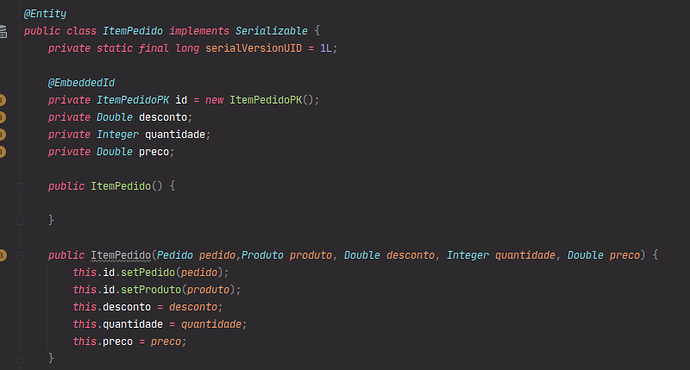Click the @Entity annotation

click(45, 14)
